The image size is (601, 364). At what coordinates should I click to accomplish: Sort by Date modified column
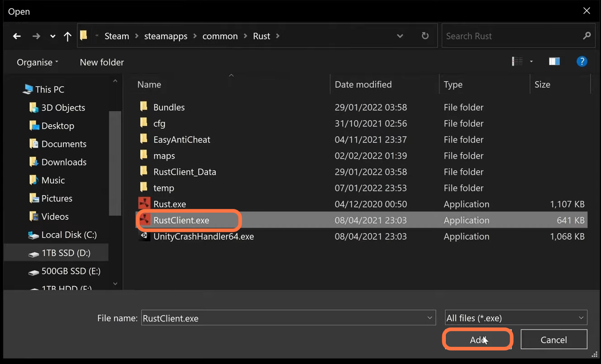pos(363,85)
